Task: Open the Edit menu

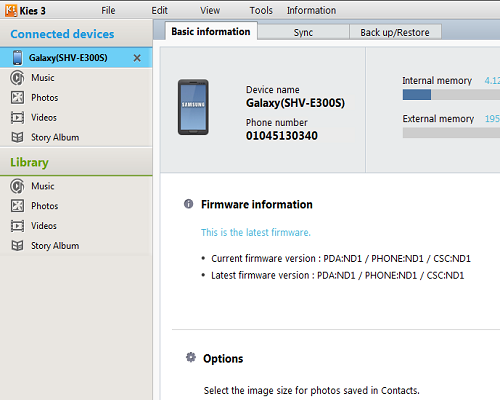Action: [159, 11]
